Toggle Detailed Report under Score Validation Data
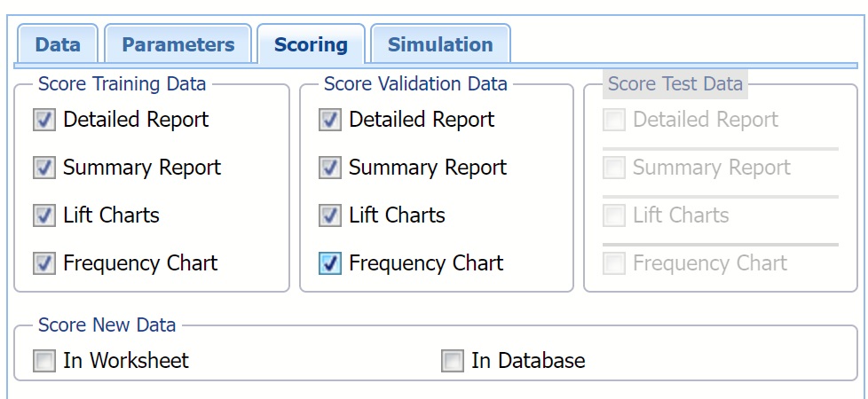 pyautogui.click(x=330, y=120)
